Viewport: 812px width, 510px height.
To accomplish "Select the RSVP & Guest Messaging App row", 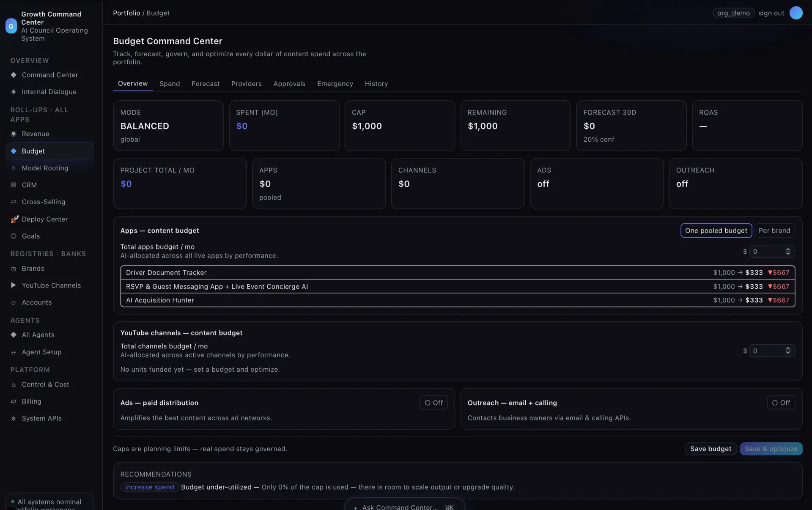I will [x=458, y=286].
